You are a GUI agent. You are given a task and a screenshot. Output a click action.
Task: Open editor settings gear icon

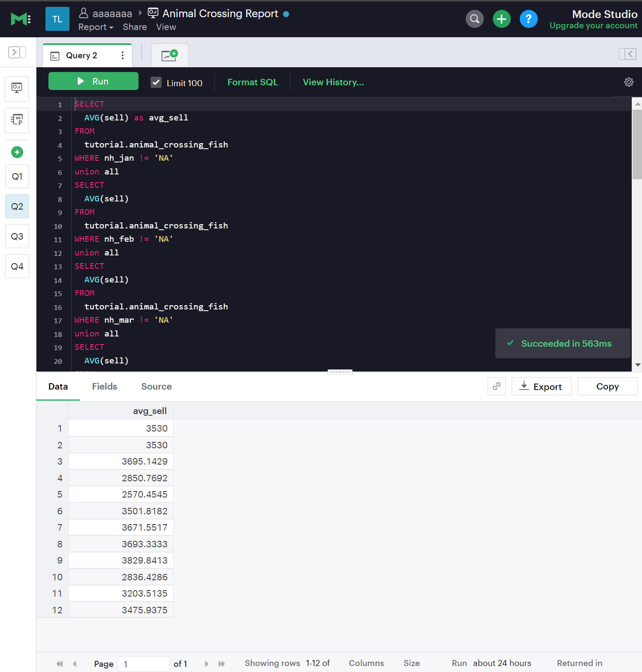pos(629,82)
